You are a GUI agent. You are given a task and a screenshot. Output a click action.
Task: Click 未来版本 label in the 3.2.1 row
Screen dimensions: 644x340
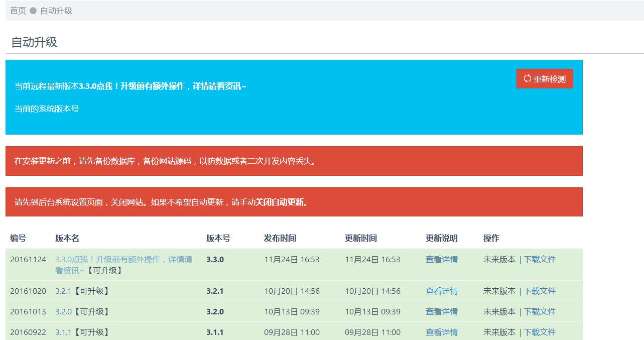point(499,291)
